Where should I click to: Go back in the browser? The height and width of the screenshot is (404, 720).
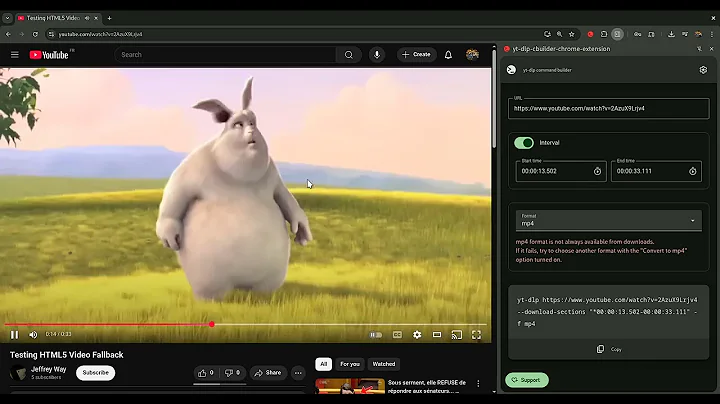[x=8, y=34]
